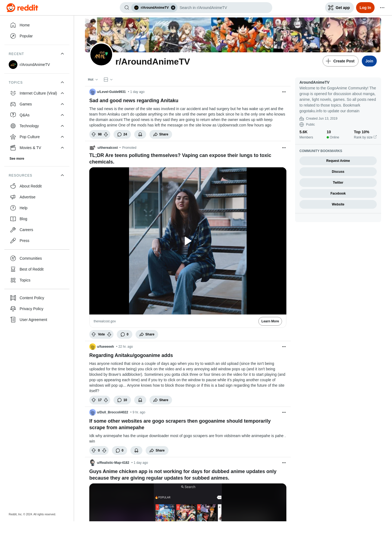Upvote the Sad and good news post

point(94,134)
